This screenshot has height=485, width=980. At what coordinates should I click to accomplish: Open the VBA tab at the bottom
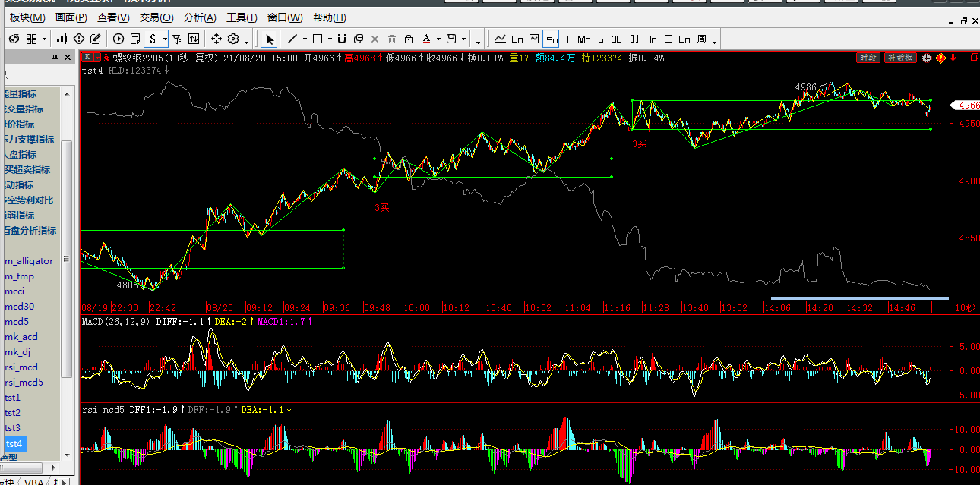(x=33, y=481)
